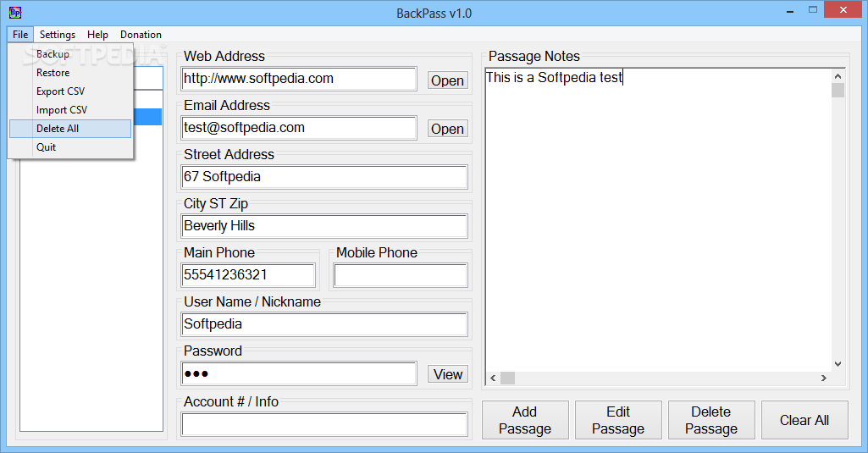
Task: Focus the Email Address input field
Action: tap(299, 128)
